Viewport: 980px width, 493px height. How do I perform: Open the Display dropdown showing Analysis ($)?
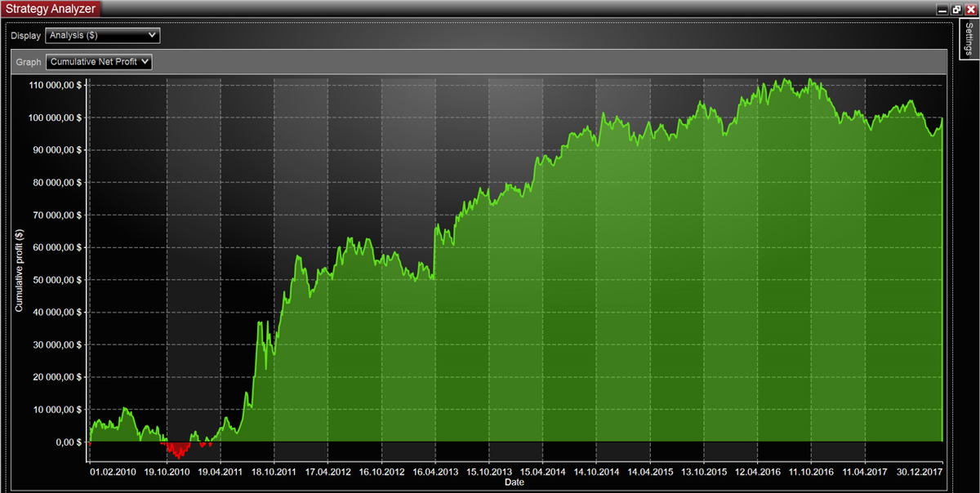102,36
